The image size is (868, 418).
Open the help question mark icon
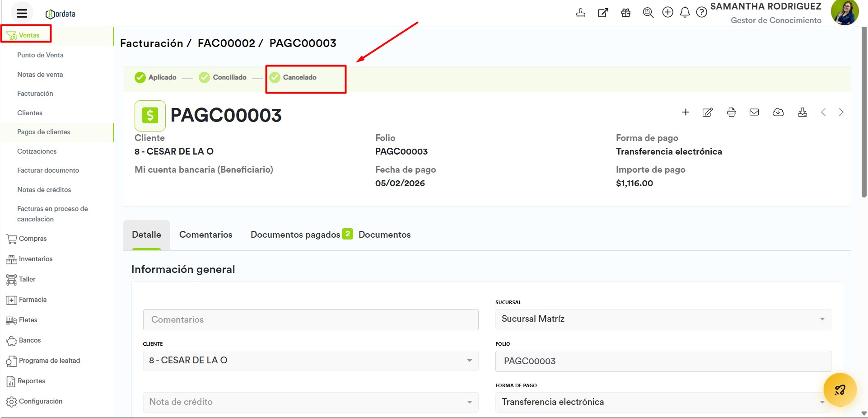click(701, 12)
